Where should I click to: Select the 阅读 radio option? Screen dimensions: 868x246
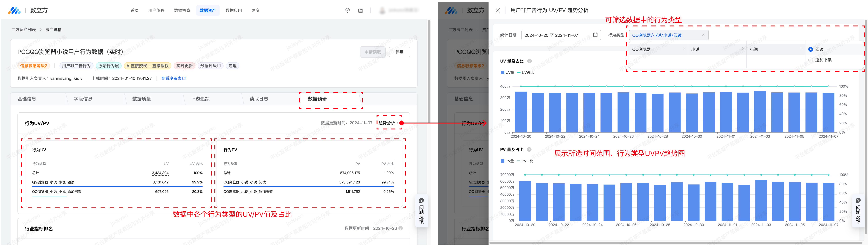coord(810,50)
